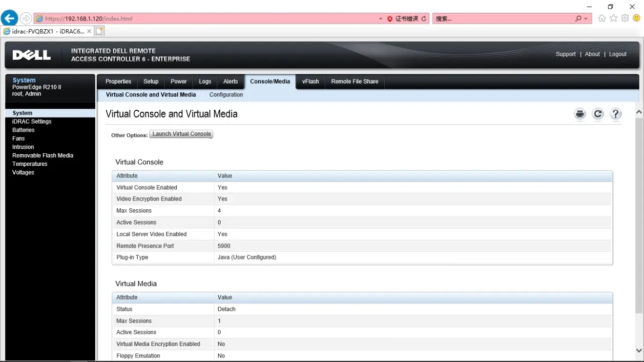Click the search magnifier icon
This screenshot has height=362, width=644.
579,19
